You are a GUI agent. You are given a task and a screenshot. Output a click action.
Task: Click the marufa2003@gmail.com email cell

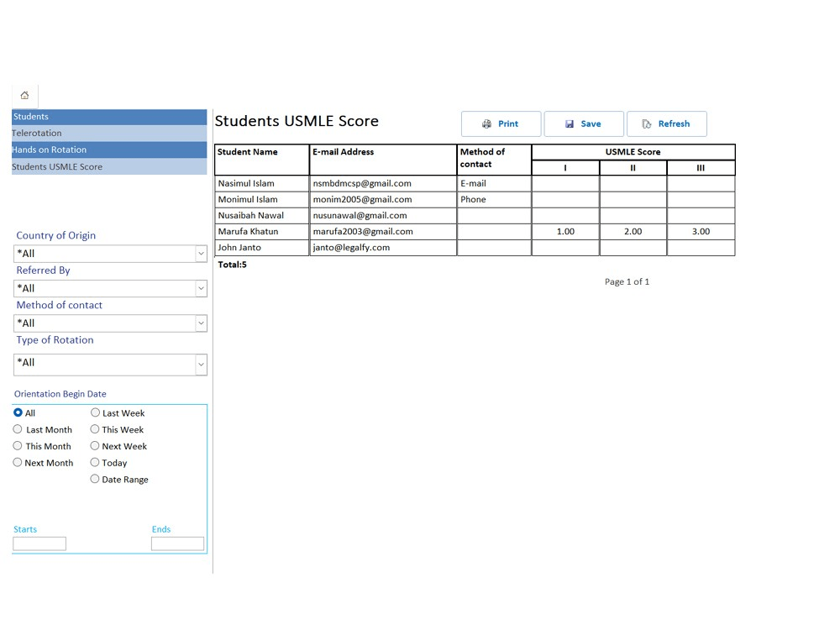383,232
